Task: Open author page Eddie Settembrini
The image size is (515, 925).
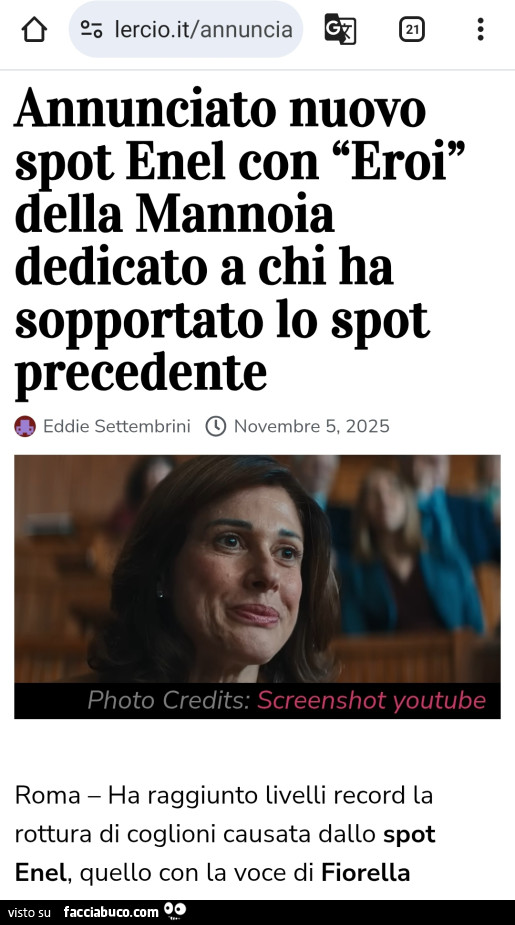Action: 117,426
